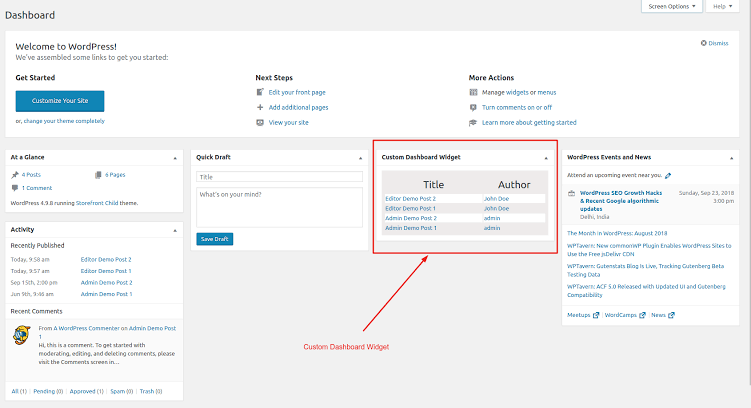This screenshot has height=408, width=751.
Task: Click the Customize Your Site button
Action: coord(60,101)
